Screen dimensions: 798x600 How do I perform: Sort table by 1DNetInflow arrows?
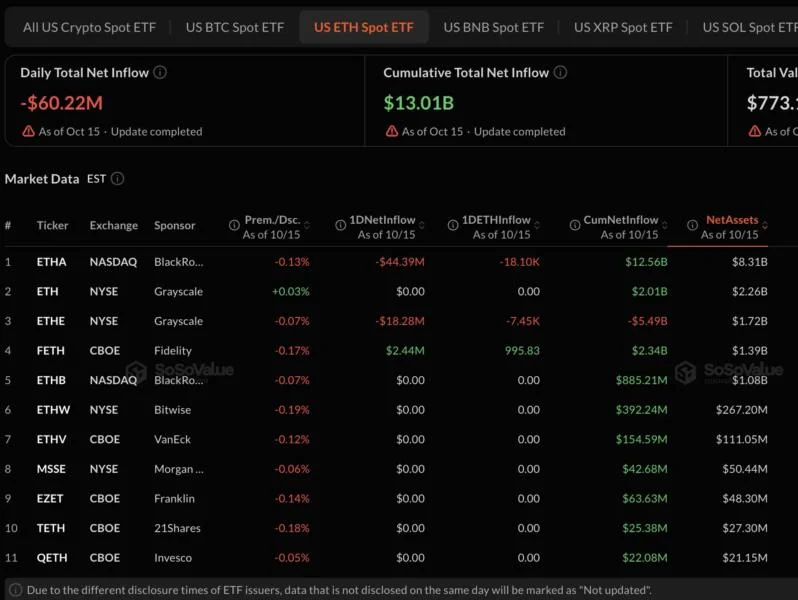[422, 225]
